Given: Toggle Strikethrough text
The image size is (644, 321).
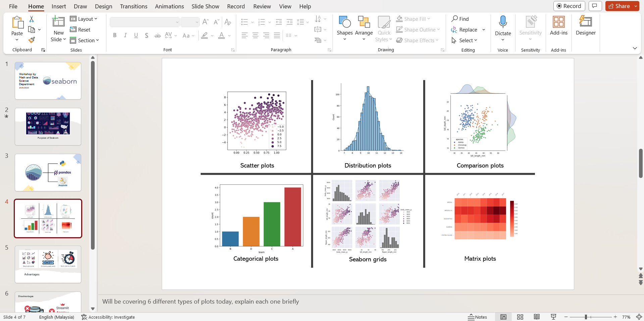Looking at the screenshot, I should (157, 36).
